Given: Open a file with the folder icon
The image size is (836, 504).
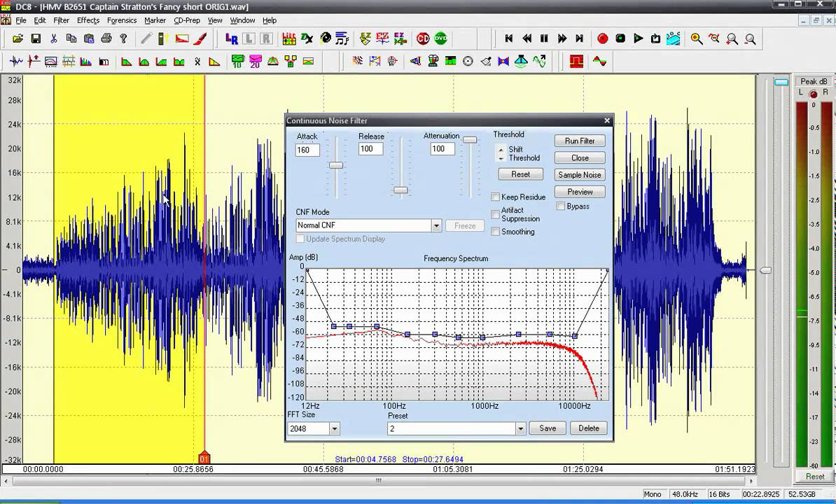Looking at the screenshot, I should tap(18, 38).
